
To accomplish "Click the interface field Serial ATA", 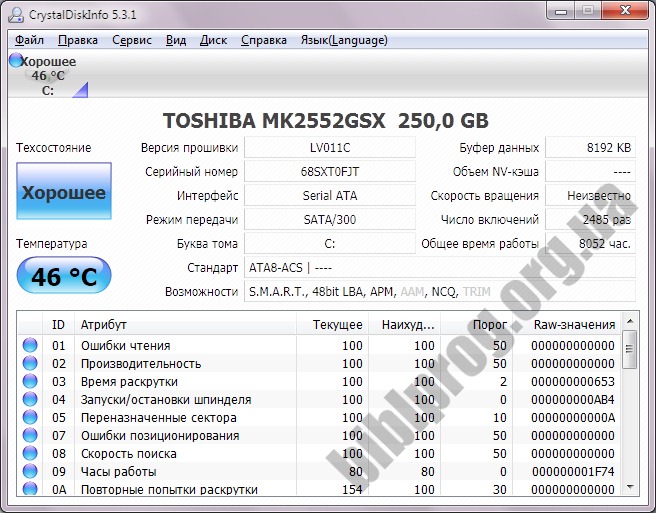I will [x=330, y=195].
